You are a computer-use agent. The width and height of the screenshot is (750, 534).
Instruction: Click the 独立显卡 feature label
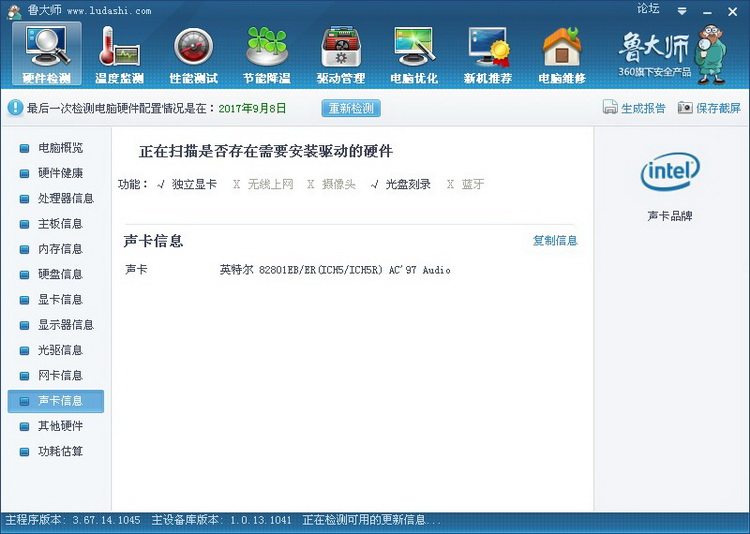[x=194, y=184]
